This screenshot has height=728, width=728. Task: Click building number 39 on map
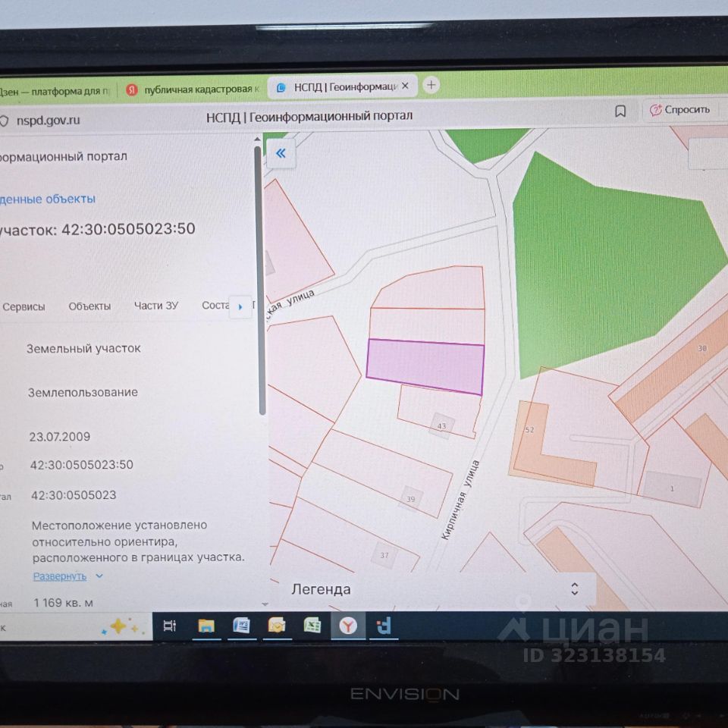(x=411, y=499)
